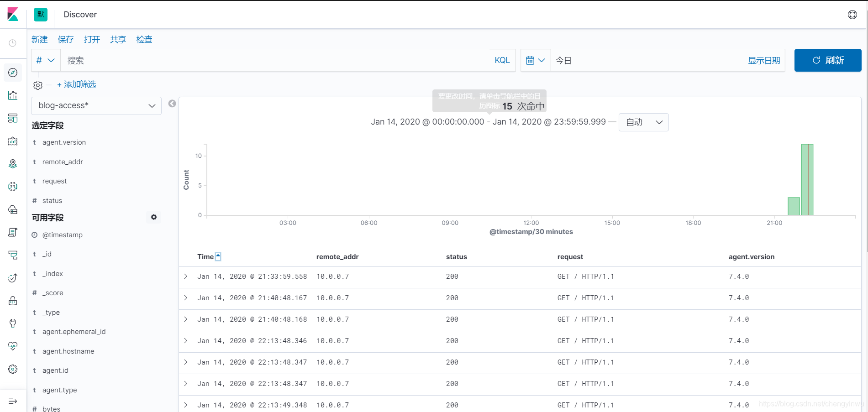This screenshot has height=412, width=868.
Task: Expand row with time 21:40:48.167
Action: pyautogui.click(x=186, y=298)
